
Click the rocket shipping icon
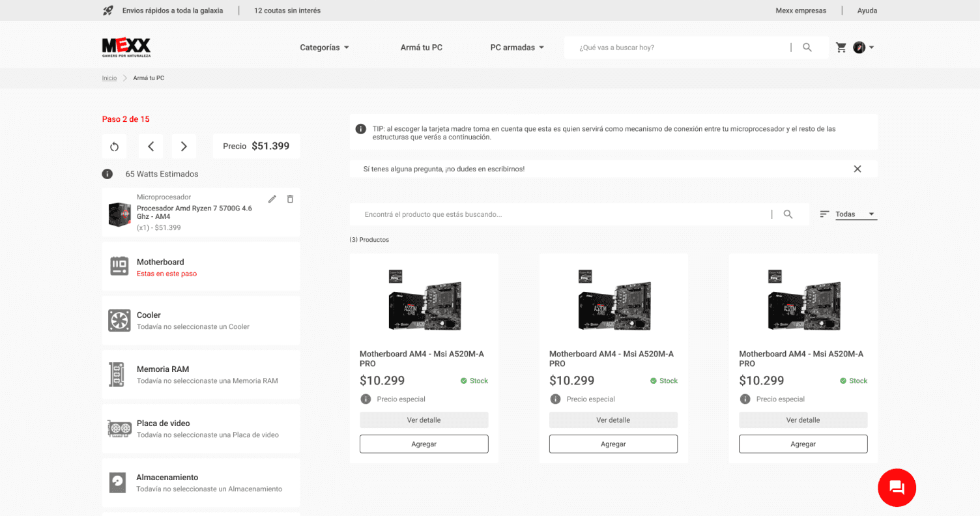click(x=108, y=10)
